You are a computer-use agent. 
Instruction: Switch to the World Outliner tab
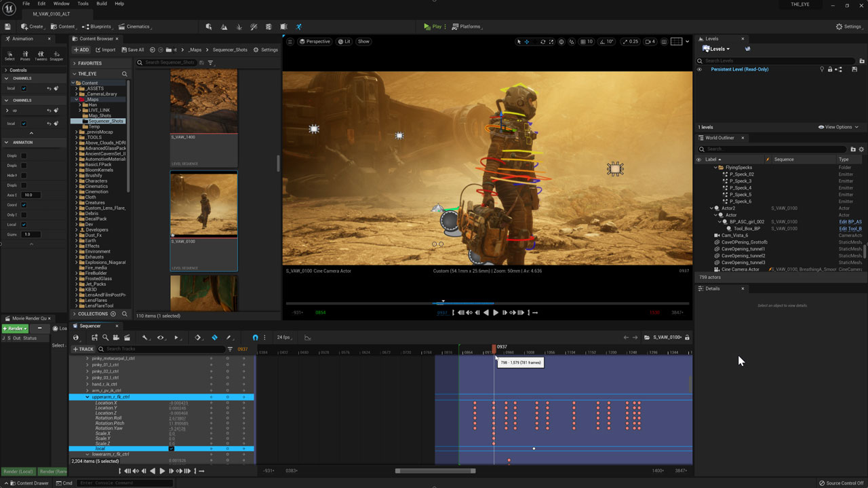tap(719, 138)
